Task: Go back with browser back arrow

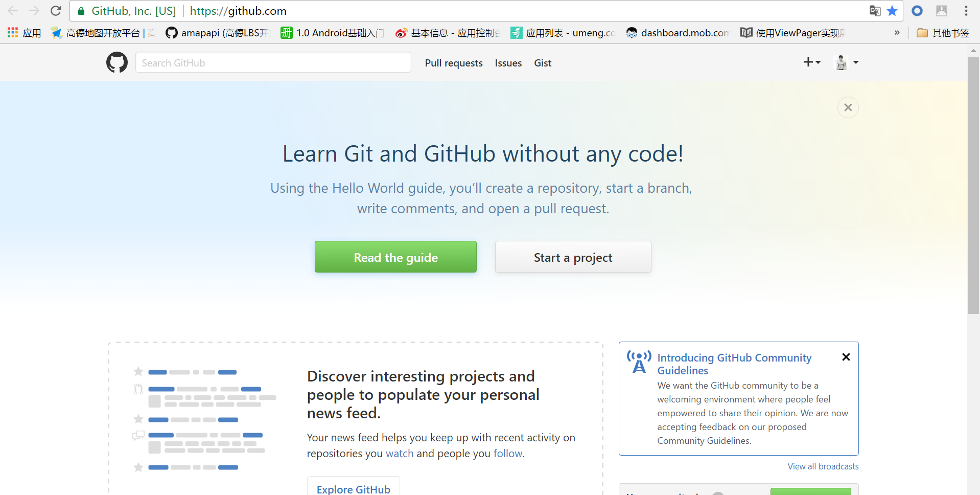Action: point(13,11)
